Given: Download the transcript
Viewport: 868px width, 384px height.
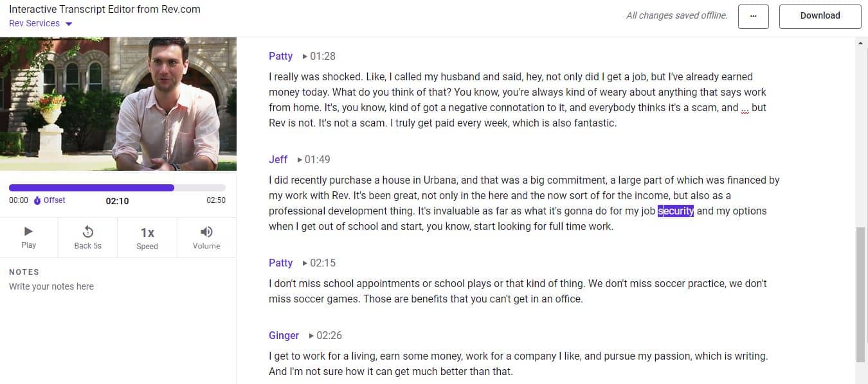Looking at the screenshot, I should (820, 16).
